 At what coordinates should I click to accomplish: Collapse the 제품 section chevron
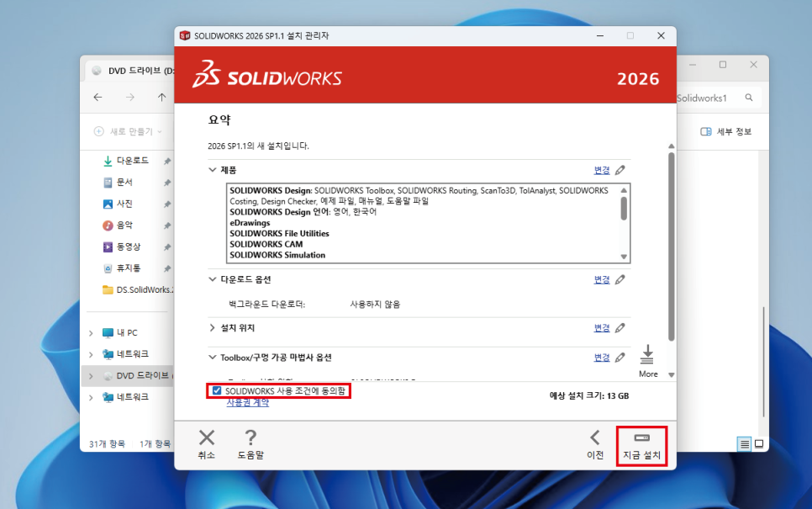213,170
